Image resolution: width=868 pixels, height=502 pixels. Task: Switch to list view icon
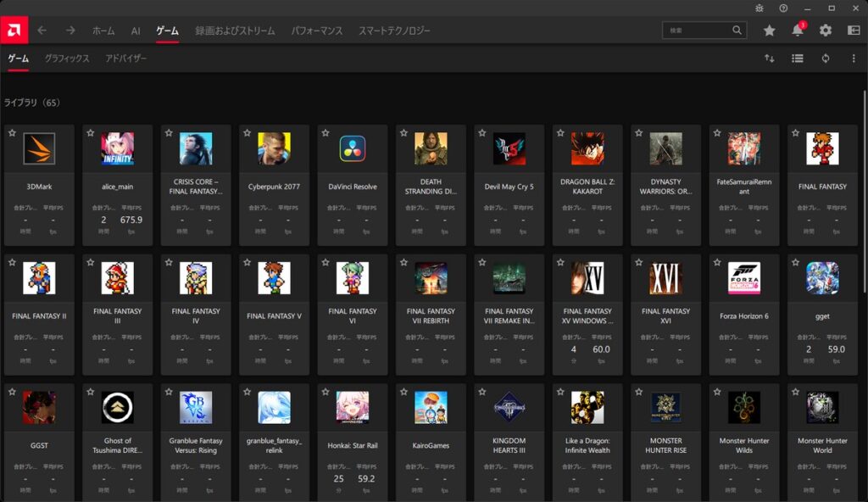point(797,59)
